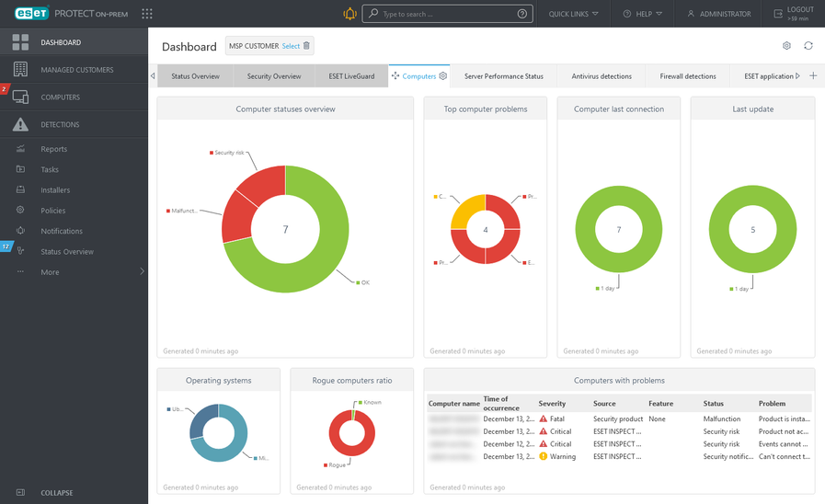Open the Computers tab gear settings

pyautogui.click(x=443, y=76)
